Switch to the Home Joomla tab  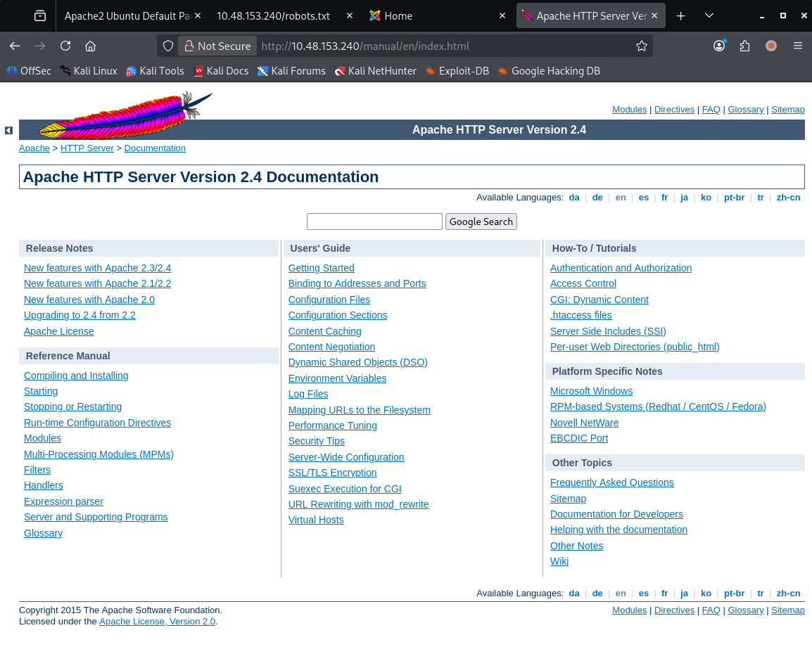(x=398, y=15)
